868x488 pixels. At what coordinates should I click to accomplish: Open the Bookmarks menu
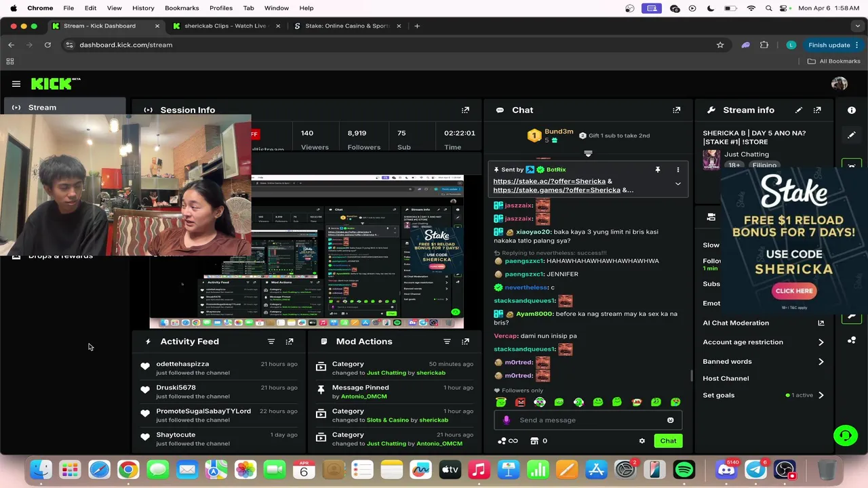(182, 8)
